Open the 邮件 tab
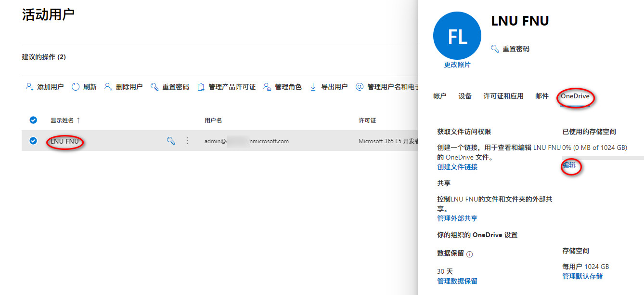644x295 pixels. [x=542, y=96]
